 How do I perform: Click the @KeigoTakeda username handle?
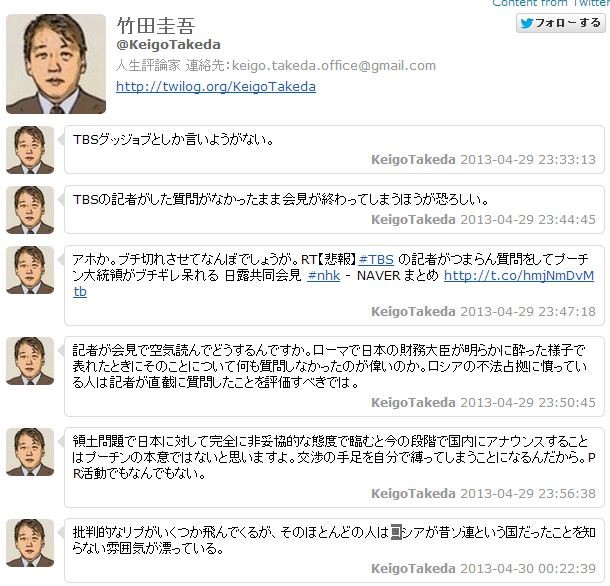tap(168, 45)
